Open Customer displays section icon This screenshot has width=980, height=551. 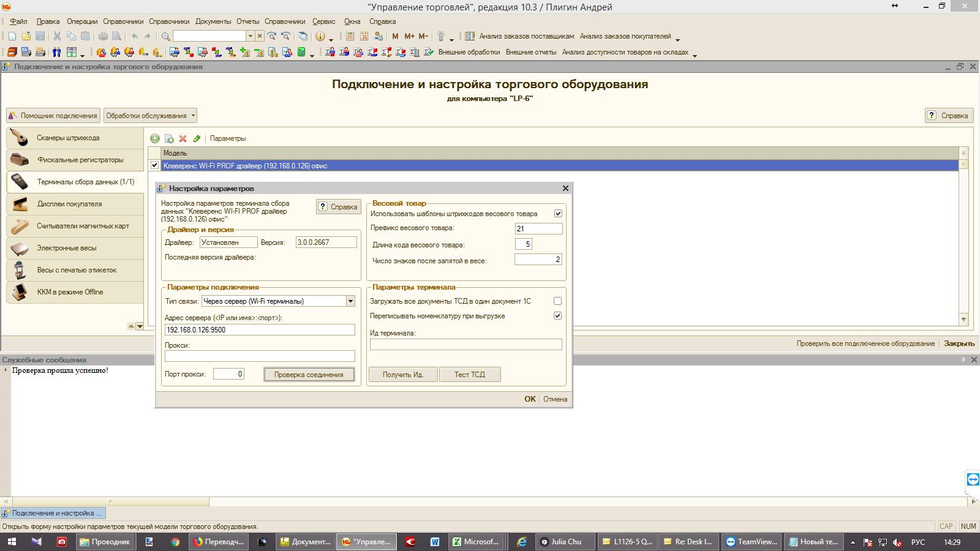point(19,204)
